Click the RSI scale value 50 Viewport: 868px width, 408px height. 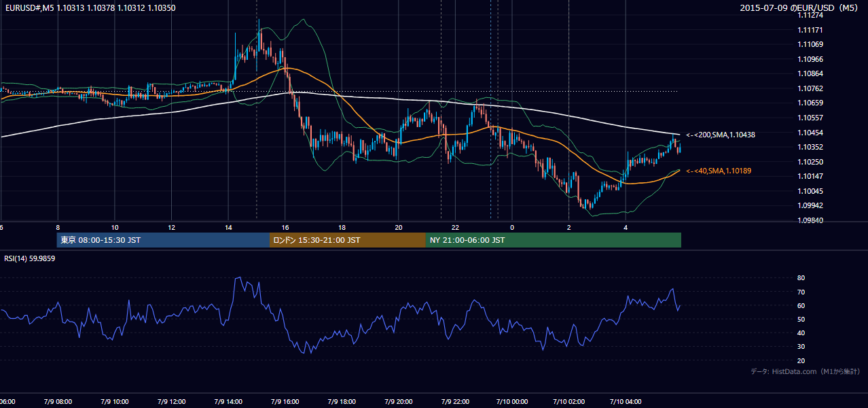(x=801, y=319)
